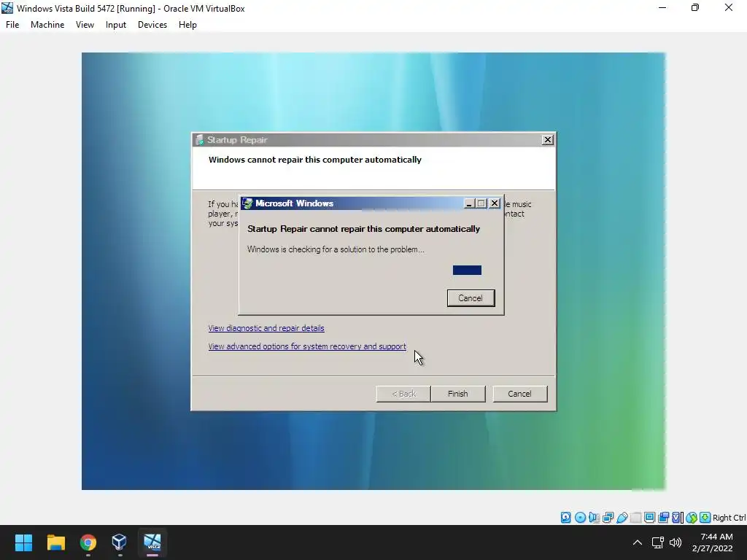Click the green arrow keyboard capture icon
The height and width of the screenshot is (560, 747).
(x=705, y=518)
